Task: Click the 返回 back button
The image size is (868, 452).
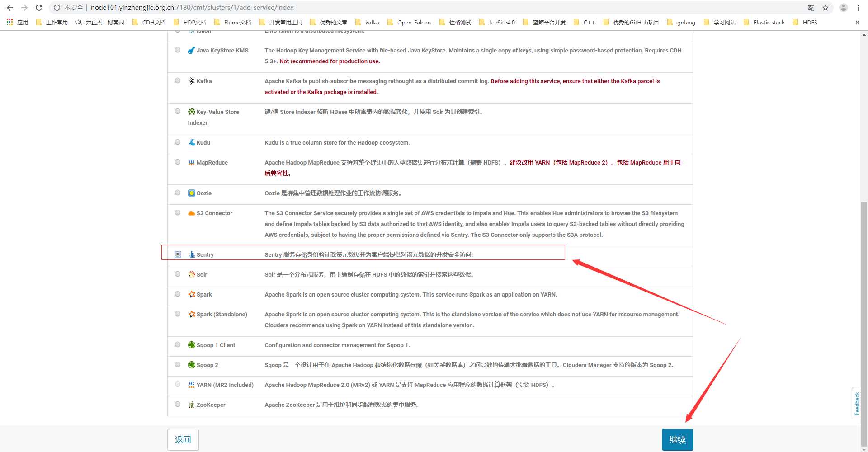Action: point(183,439)
